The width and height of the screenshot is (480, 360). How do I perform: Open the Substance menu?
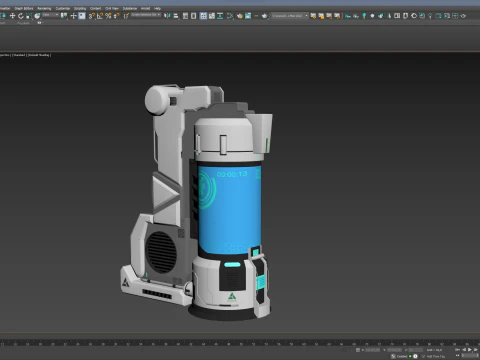[x=130, y=8]
